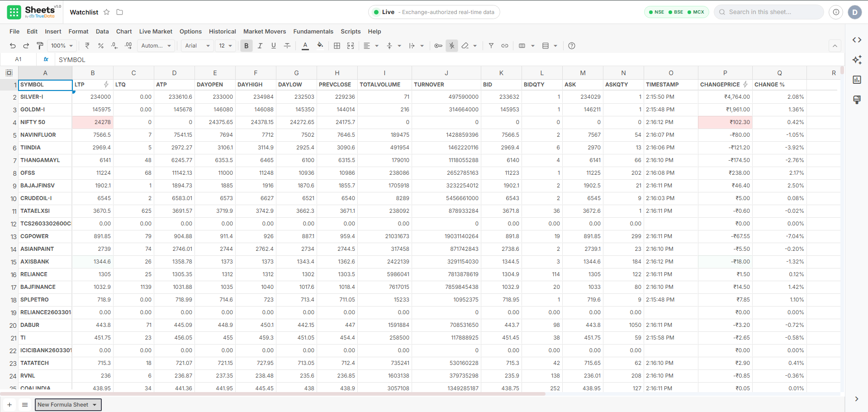The width and height of the screenshot is (868, 412).
Task: Expand text wrapping options
Action: pos(422,46)
